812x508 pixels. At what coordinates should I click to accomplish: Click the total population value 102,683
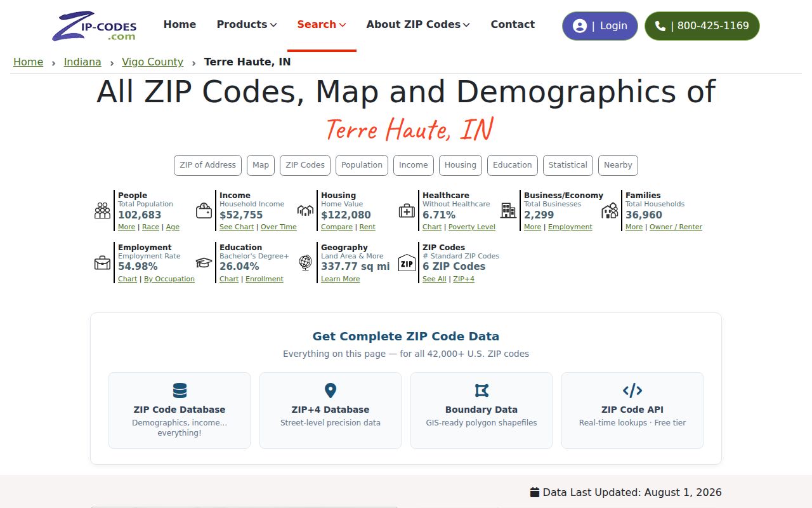click(140, 215)
